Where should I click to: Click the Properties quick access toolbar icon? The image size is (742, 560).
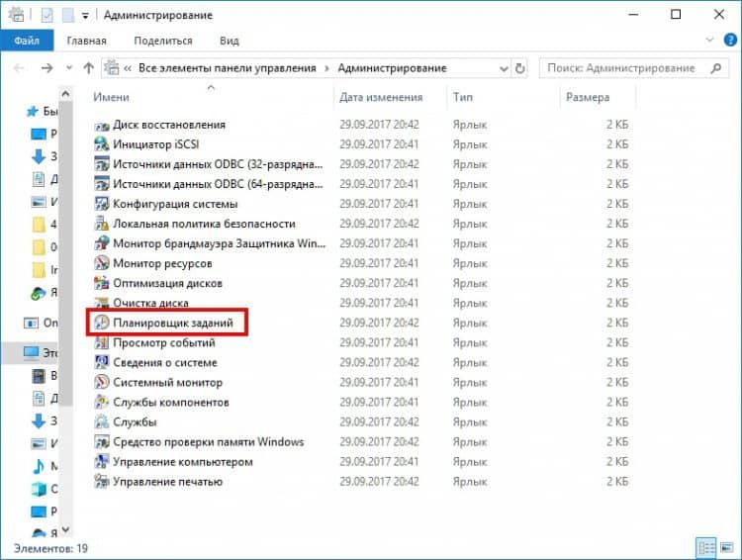(x=46, y=16)
